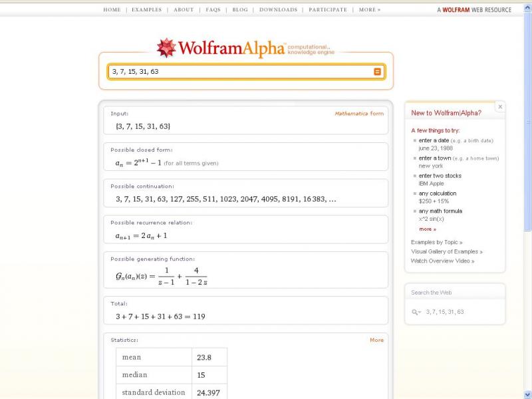Click the "(for all terms given)" note
The height and width of the screenshot is (399, 532).
coord(191,163)
